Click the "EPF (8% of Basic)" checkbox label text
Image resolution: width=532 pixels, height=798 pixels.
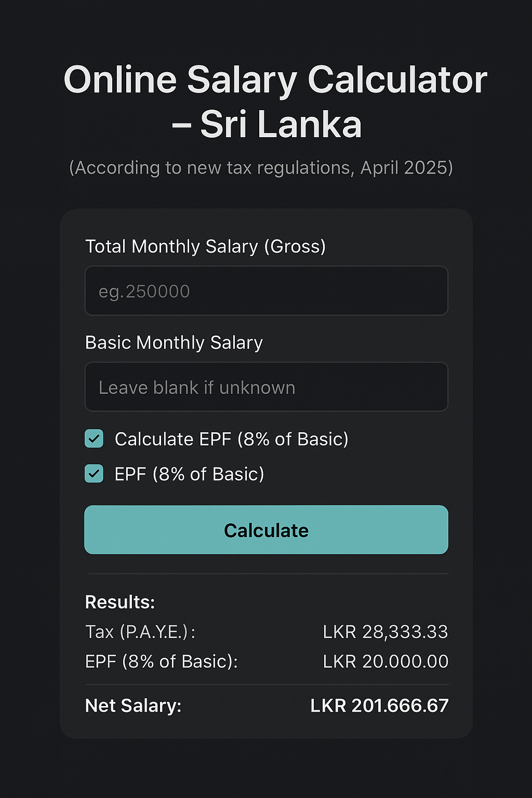pos(189,474)
